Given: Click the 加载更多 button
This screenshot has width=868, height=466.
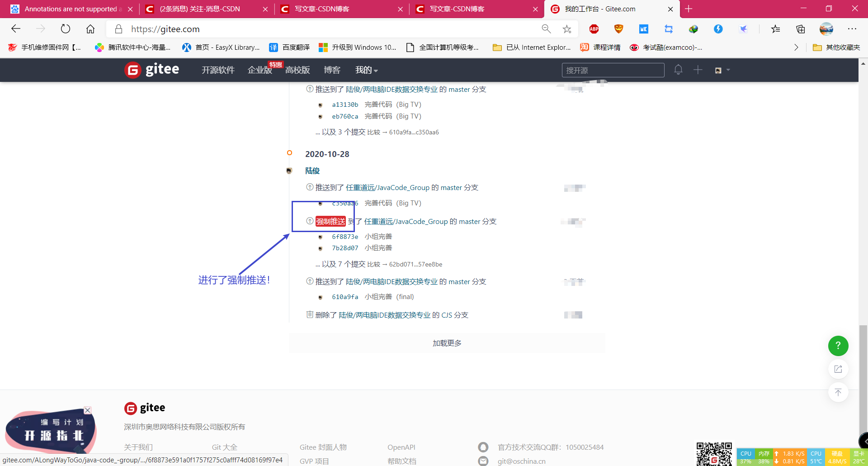Looking at the screenshot, I should pos(447,342).
